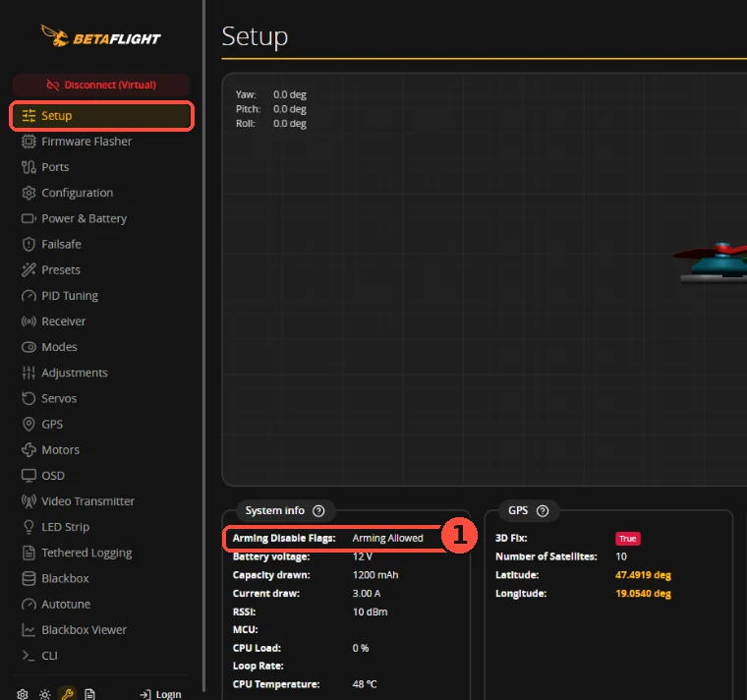
Task: Click the RSSI 10 dBm value
Action: tap(370, 612)
